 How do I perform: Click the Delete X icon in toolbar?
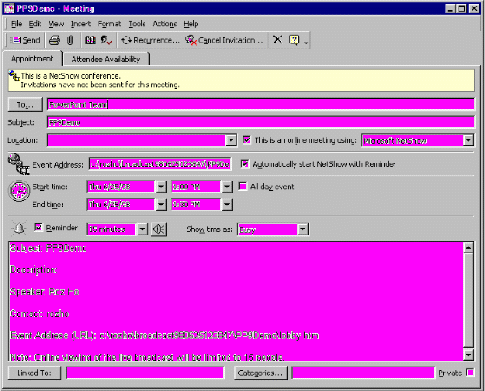point(277,40)
